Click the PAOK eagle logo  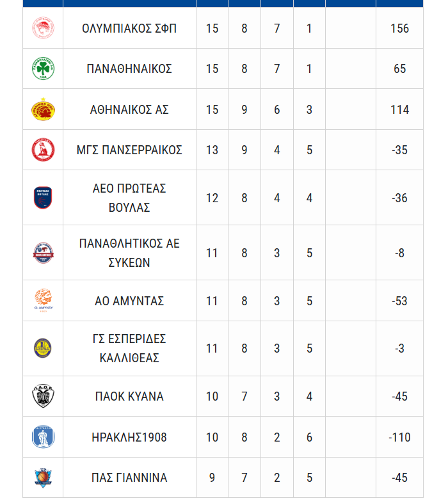pyautogui.click(x=43, y=396)
